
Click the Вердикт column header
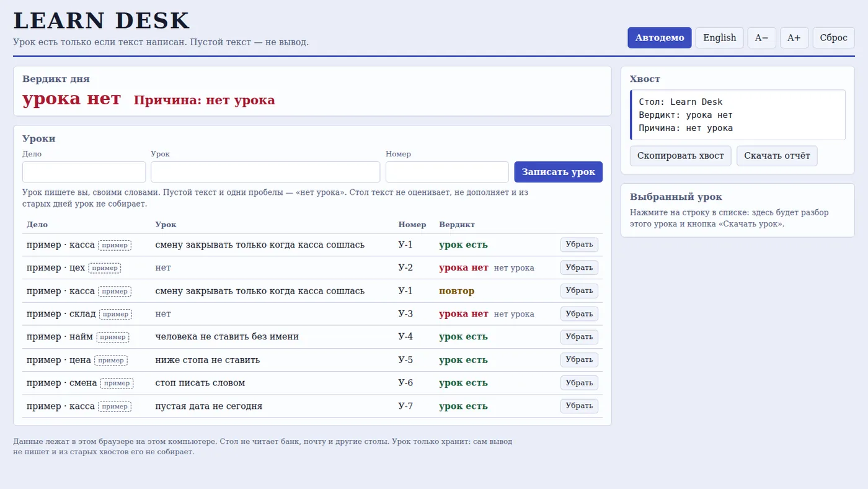coord(457,225)
